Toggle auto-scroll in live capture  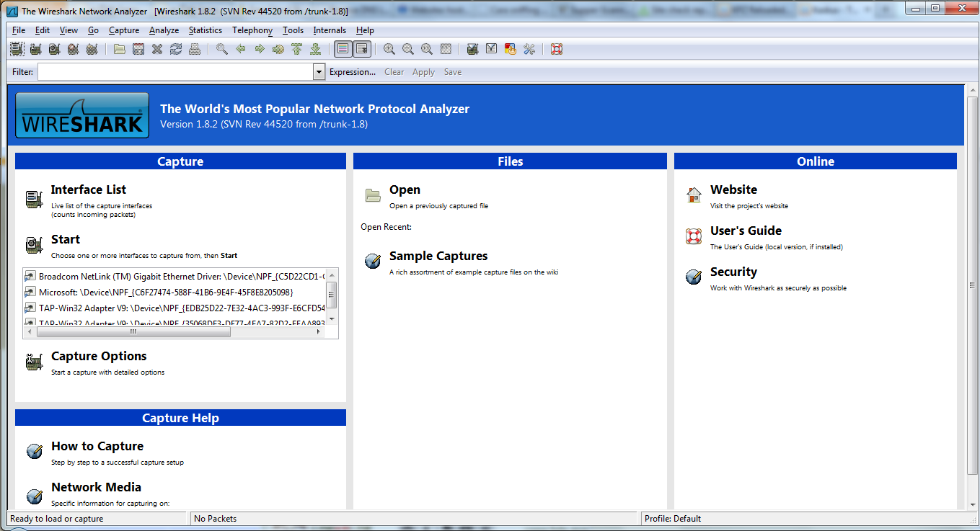(x=362, y=48)
